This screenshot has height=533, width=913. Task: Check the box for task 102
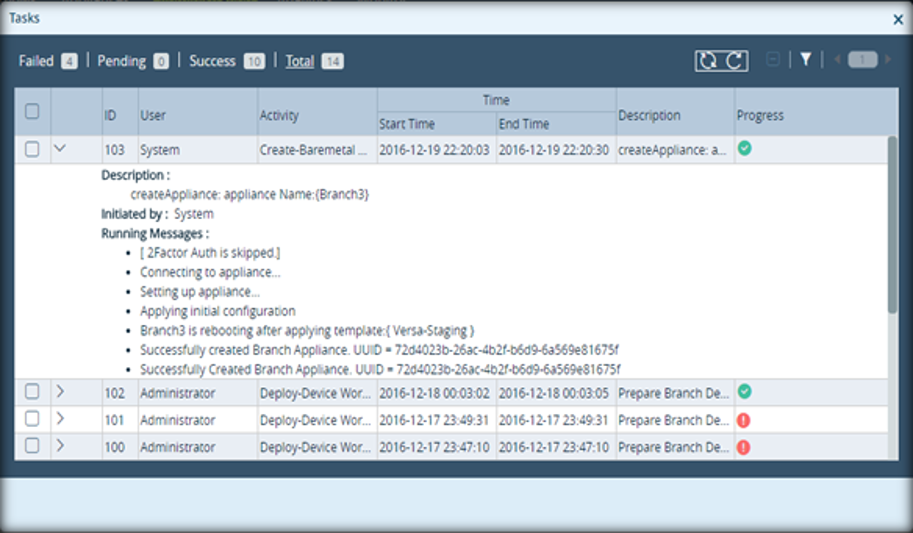(x=32, y=391)
